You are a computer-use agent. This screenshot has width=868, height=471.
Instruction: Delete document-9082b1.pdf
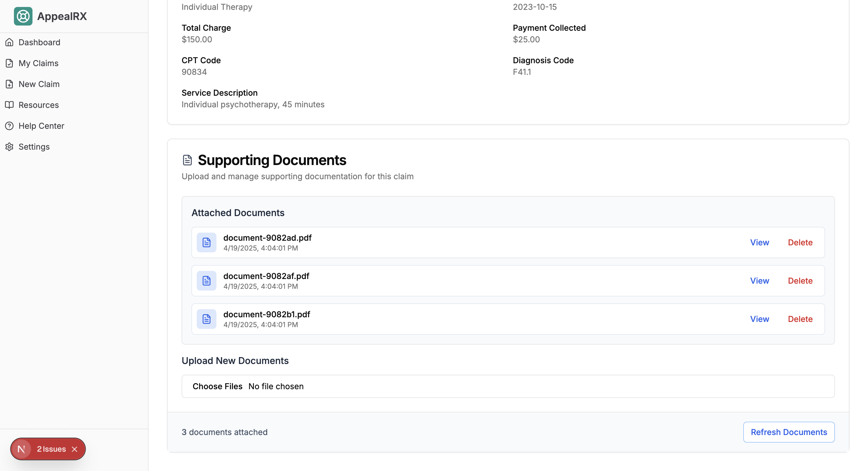(x=800, y=319)
